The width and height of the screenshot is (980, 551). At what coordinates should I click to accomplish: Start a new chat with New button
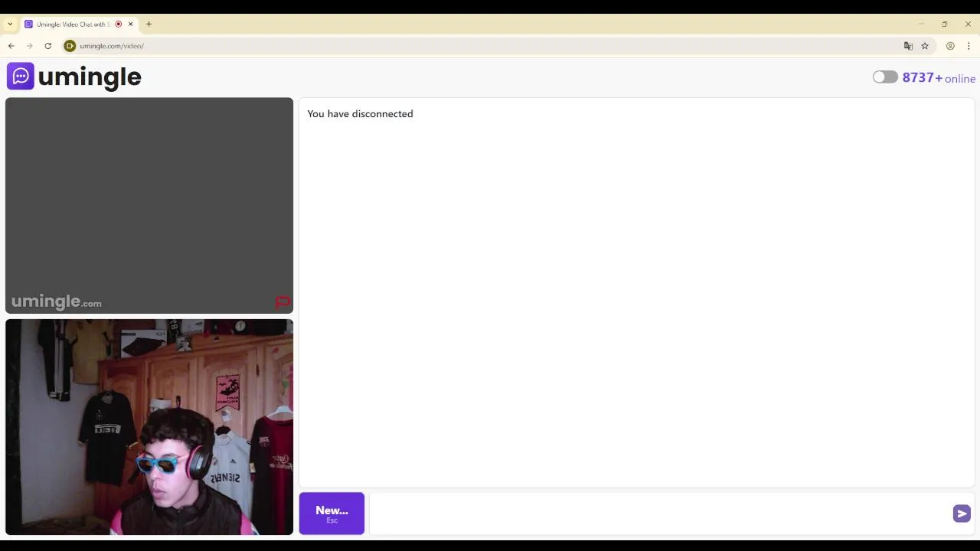click(332, 514)
